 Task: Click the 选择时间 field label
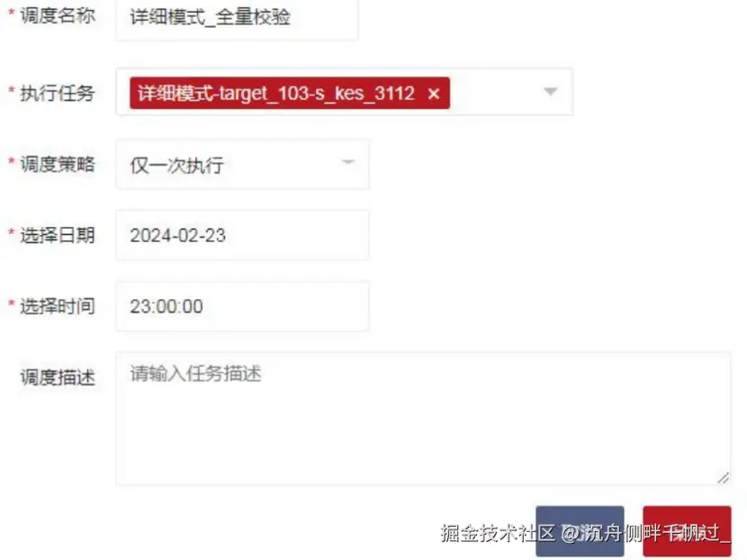58,306
